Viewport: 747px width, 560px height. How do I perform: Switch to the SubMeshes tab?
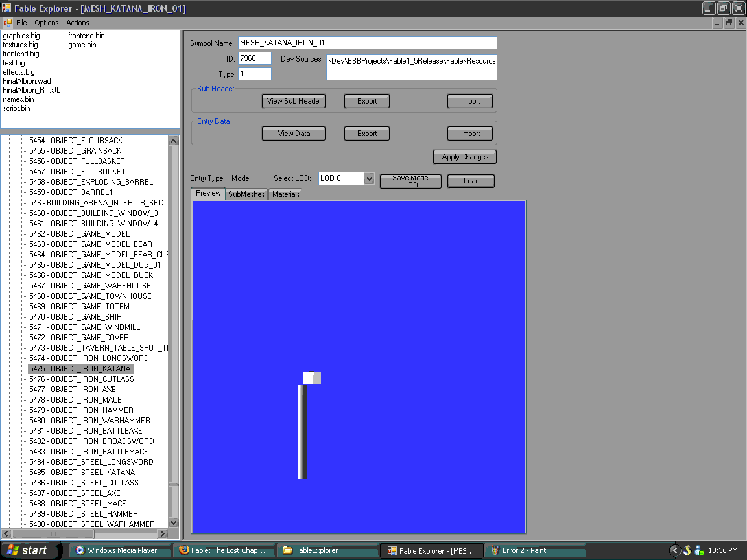[x=246, y=194]
